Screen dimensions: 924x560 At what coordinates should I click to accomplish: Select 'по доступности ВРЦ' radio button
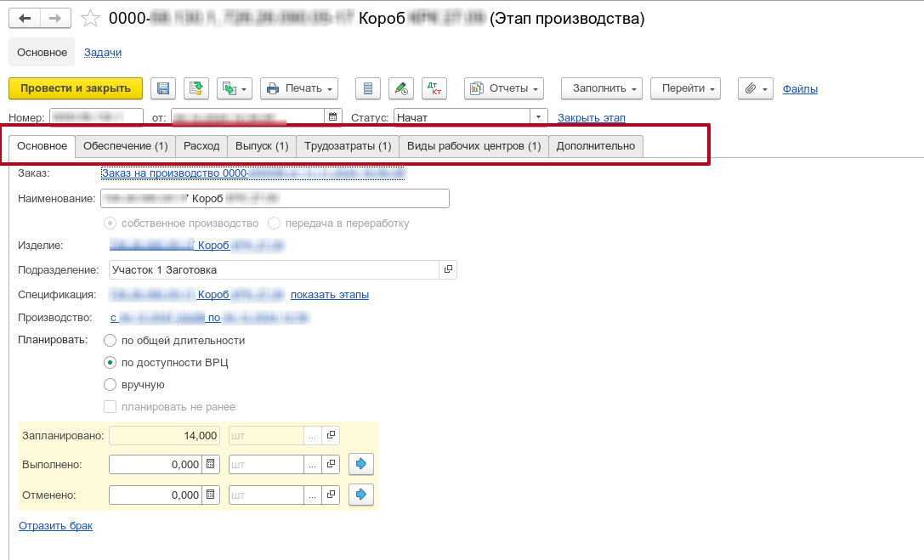(110, 363)
